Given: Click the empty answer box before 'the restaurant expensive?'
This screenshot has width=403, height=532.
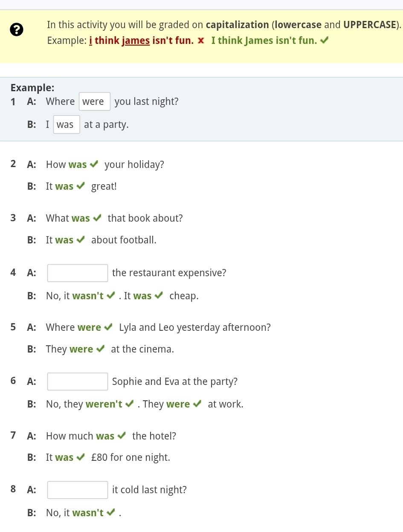Looking at the screenshot, I should point(77,273).
